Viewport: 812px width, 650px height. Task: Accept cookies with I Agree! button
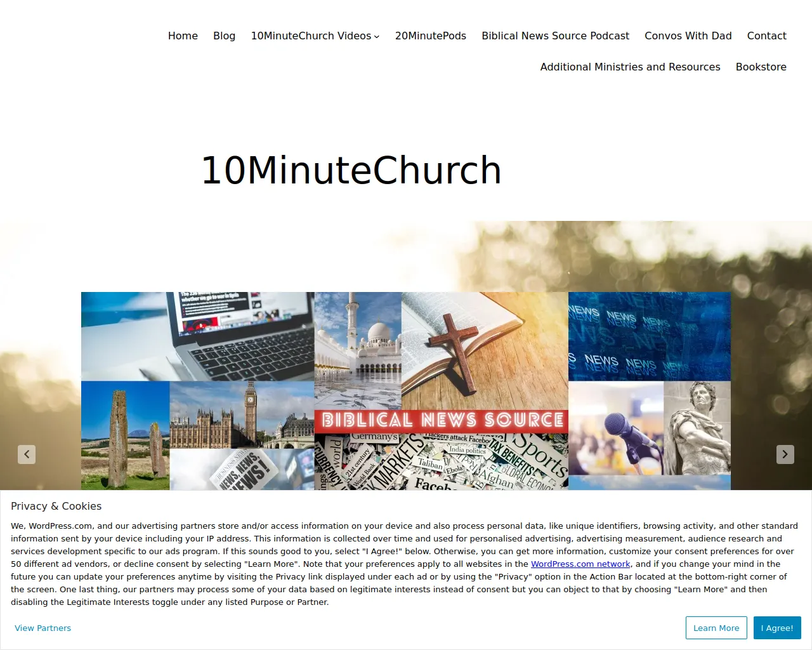tap(777, 628)
